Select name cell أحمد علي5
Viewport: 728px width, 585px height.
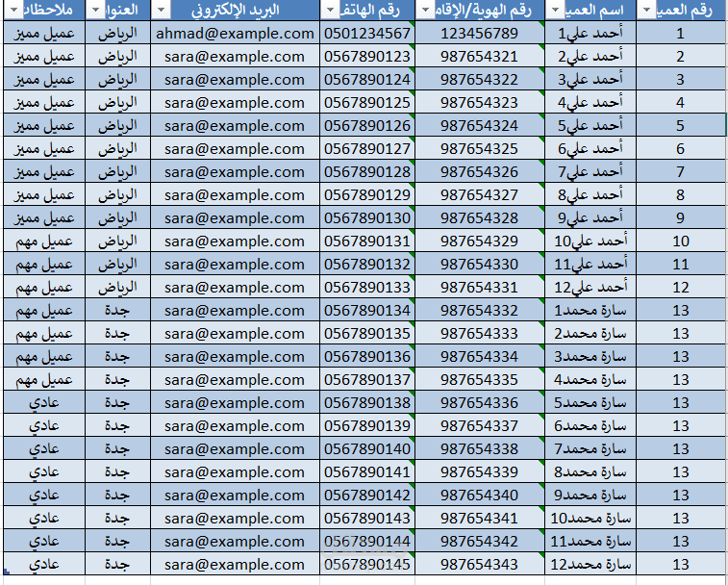590,125
